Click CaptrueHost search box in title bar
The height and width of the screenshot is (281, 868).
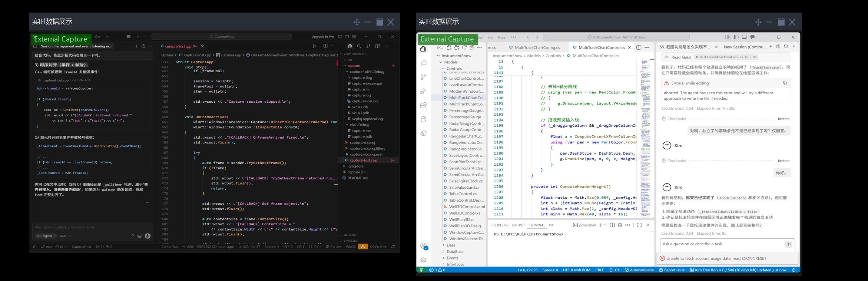(x=221, y=37)
